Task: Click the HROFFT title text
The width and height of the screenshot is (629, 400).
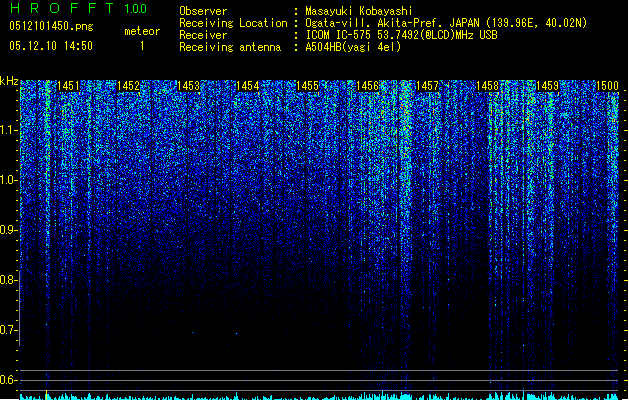Action: pos(62,8)
